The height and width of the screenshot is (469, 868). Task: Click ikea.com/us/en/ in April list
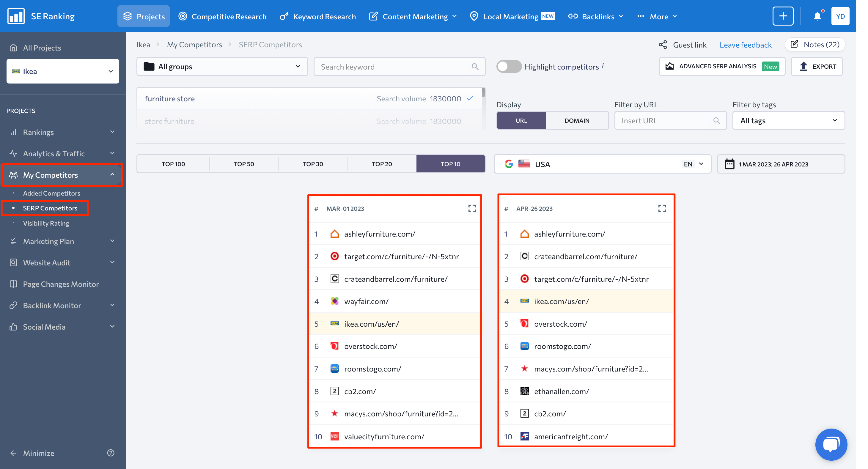pos(561,301)
